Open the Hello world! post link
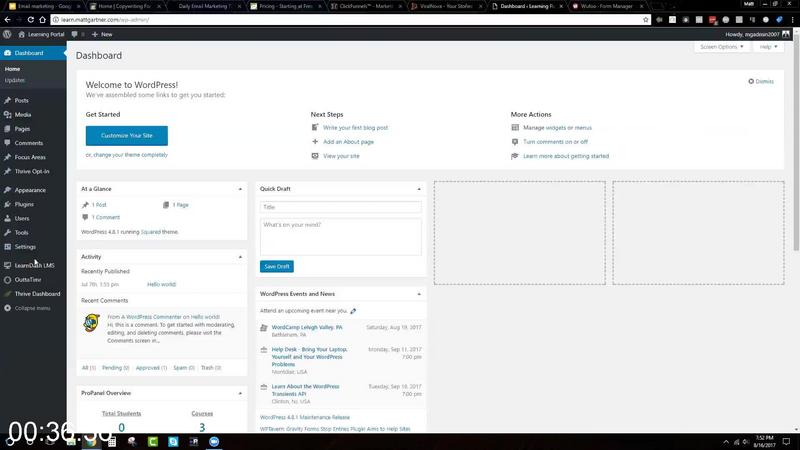This screenshot has width=800, height=450. (161, 284)
